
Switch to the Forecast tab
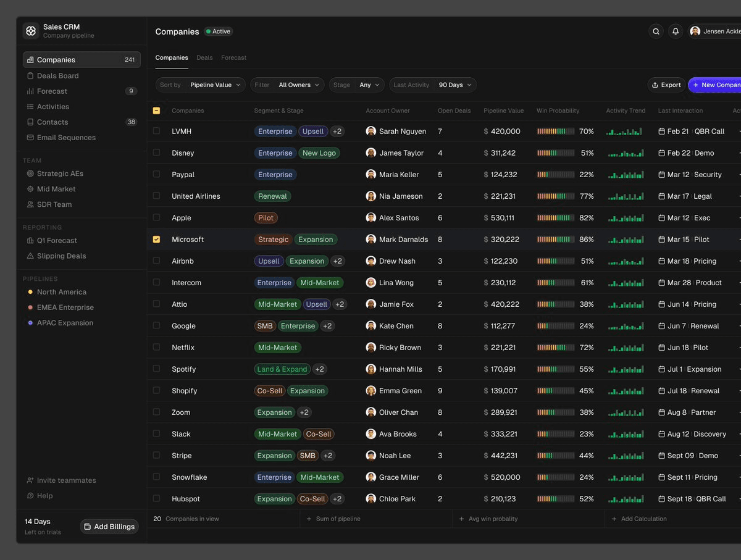pyautogui.click(x=233, y=57)
